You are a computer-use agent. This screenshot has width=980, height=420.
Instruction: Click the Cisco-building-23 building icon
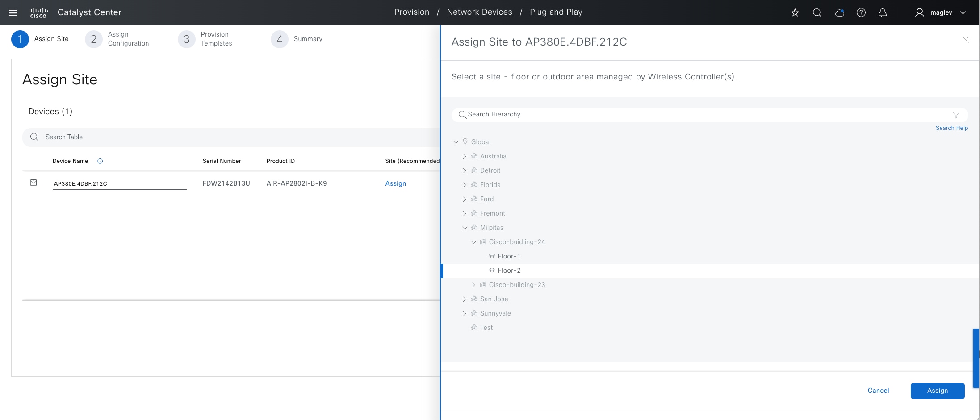[x=483, y=284]
